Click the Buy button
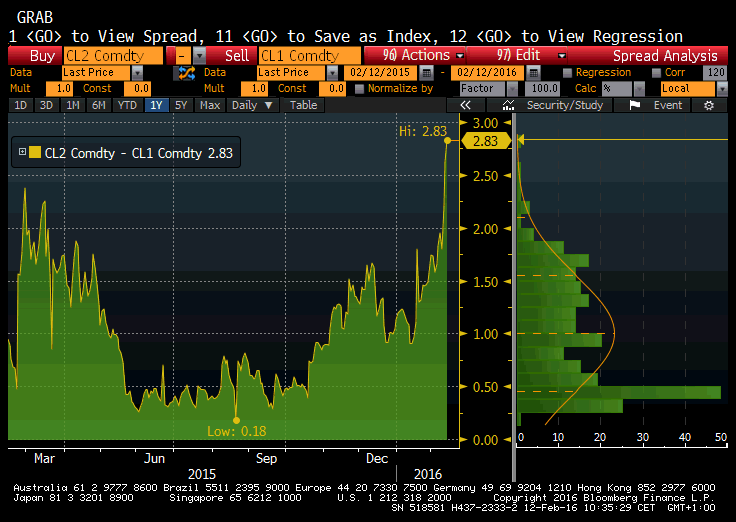This screenshot has height=522, width=736. tap(35, 56)
